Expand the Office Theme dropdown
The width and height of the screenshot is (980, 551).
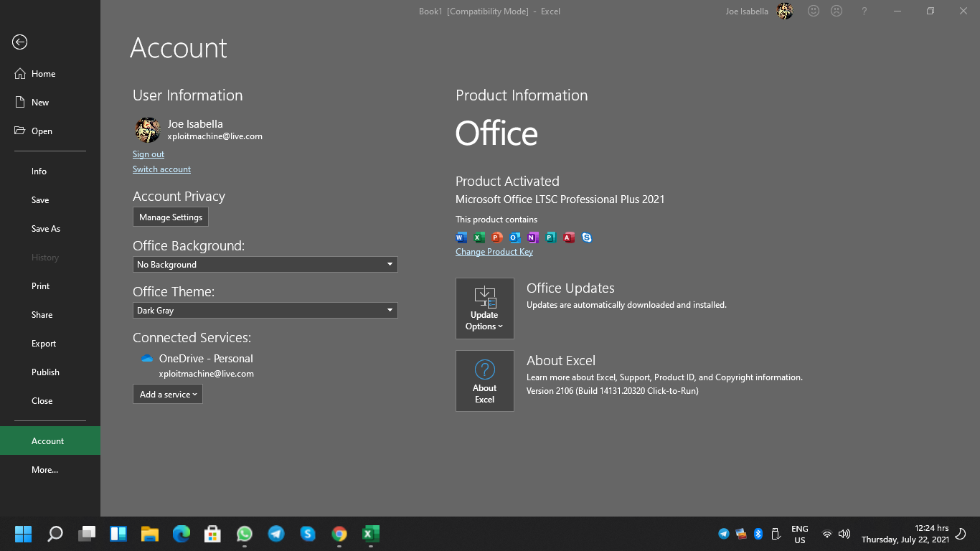tap(265, 311)
